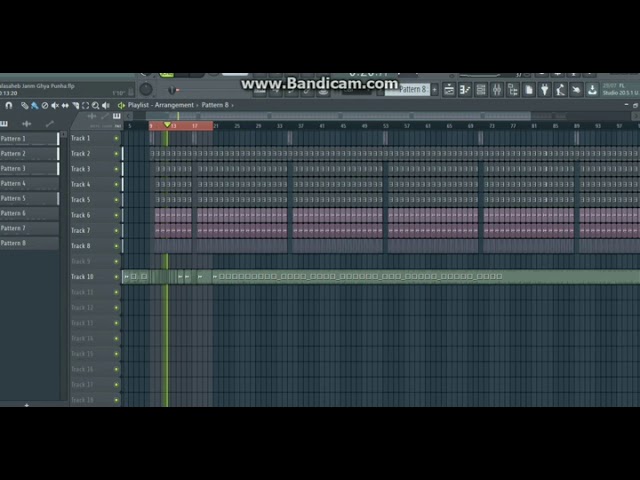Mute Track 8 using its green dot
Screen dimensions: 640x480
pos(116,246)
